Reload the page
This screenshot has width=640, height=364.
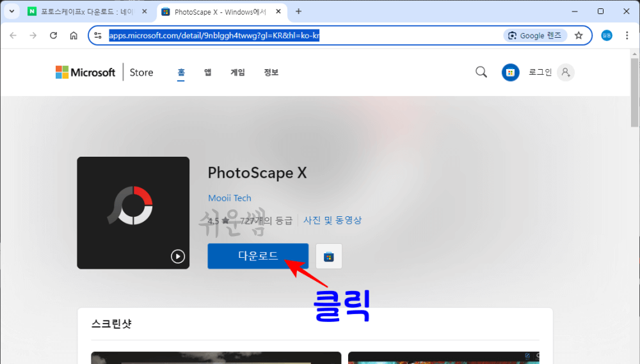tap(54, 35)
